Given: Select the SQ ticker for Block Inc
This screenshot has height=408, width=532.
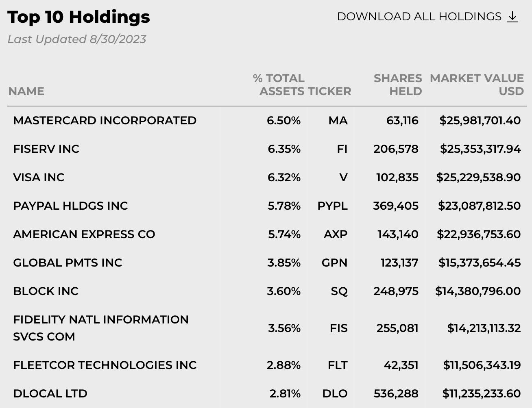Looking at the screenshot, I should click(339, 291).
